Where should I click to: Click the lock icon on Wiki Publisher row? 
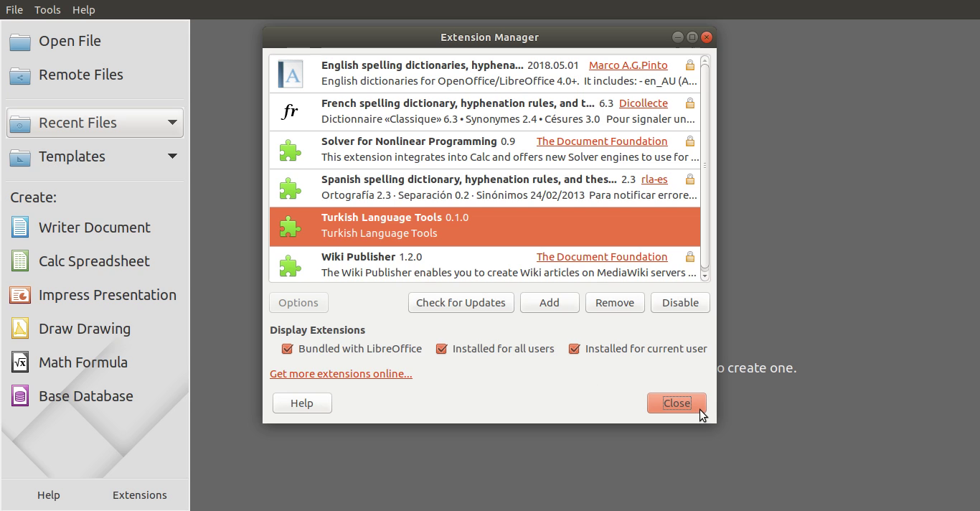(689, 257)
